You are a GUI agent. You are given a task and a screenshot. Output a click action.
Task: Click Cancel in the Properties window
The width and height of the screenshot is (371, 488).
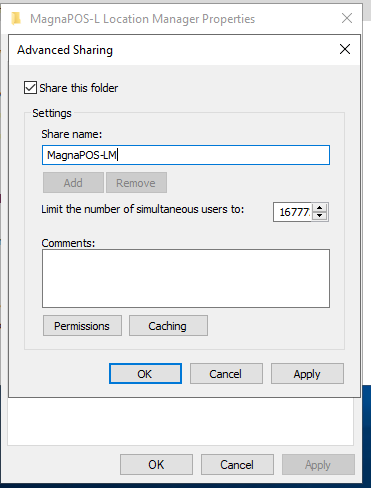(x=237, y=464)
